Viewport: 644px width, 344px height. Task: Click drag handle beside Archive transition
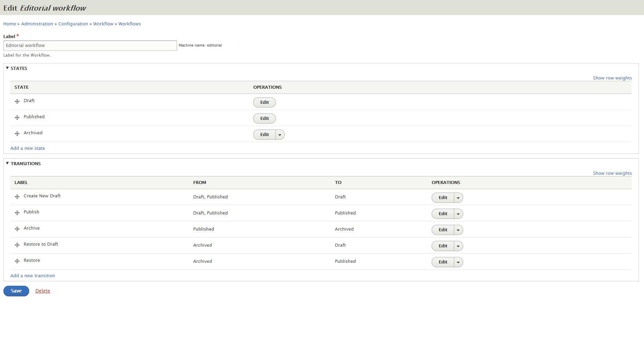(x=17, y=229)
